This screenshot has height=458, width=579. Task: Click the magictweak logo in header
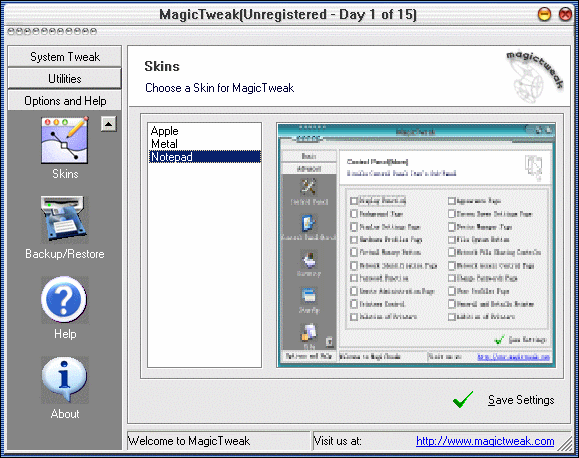click(x=535, y=77)
